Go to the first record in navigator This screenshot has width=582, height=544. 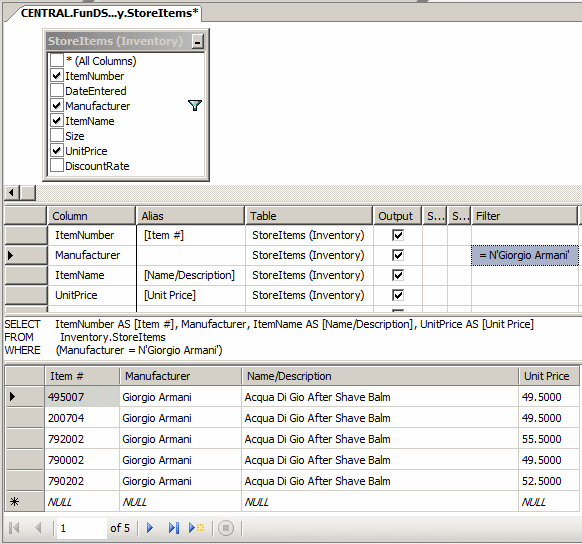point(14,528)
